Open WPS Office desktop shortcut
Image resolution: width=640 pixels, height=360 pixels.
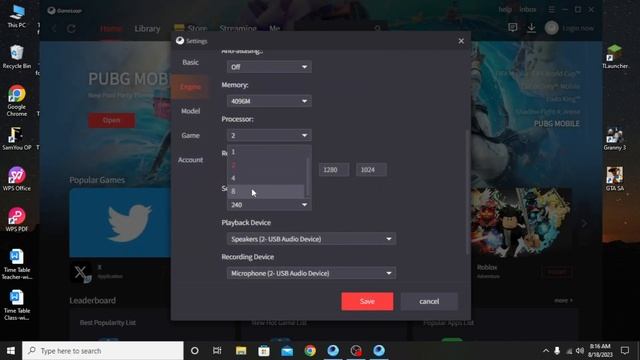pos(17,180)
